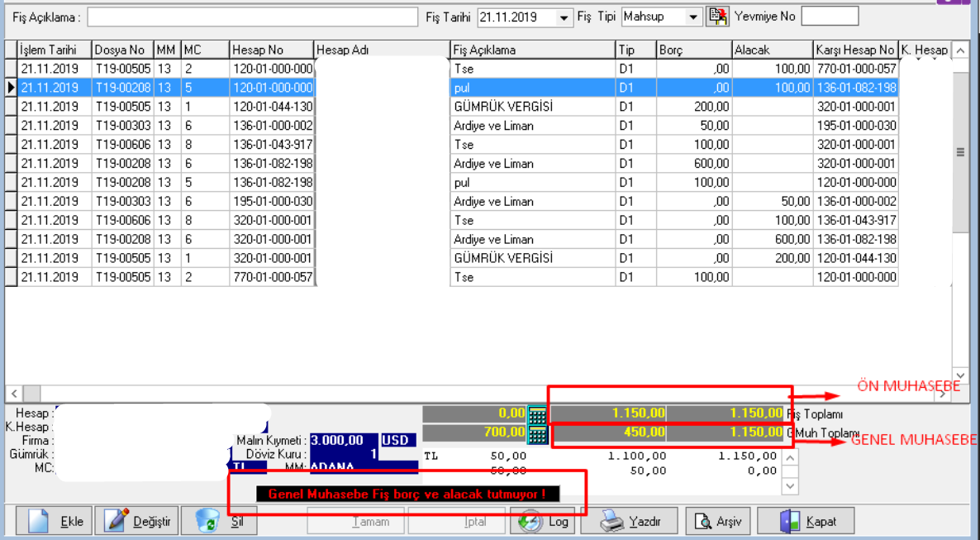Click the Malın Kıymeti 3.000,00 field

pos(344,441)
